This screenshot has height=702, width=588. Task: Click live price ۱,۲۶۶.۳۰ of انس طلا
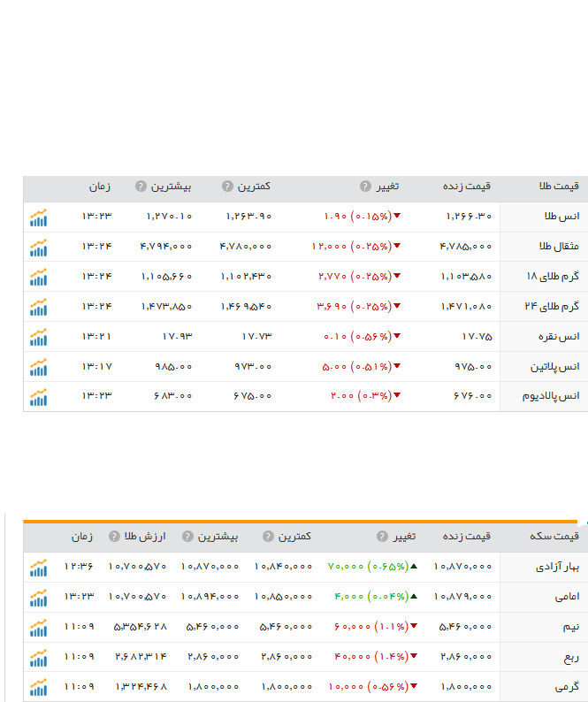point(469,217)
